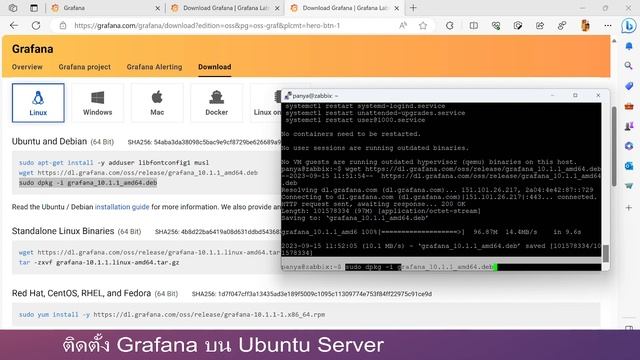Click the Red Hat, CentOS, RHEL, and Fedora heading
The image size is (640, 360).
(x=81, y=293)
